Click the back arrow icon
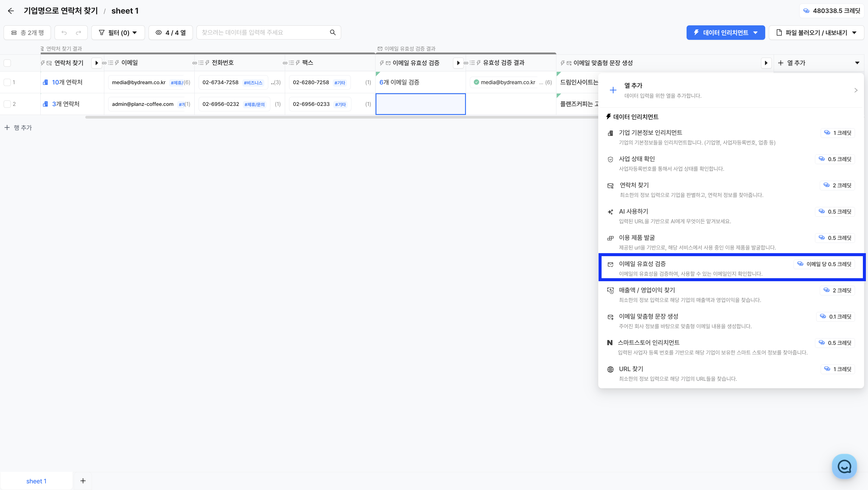The image size is (868, 490). (x=11, y=11)
